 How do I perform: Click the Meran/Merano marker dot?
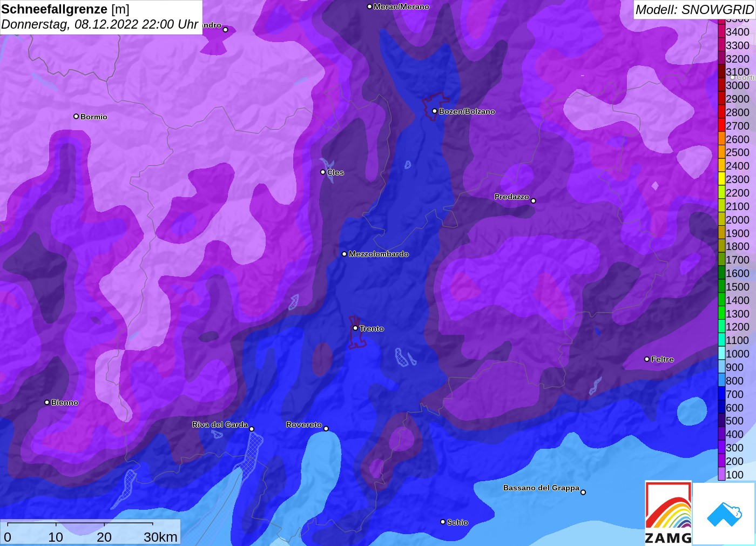(369, 6)
